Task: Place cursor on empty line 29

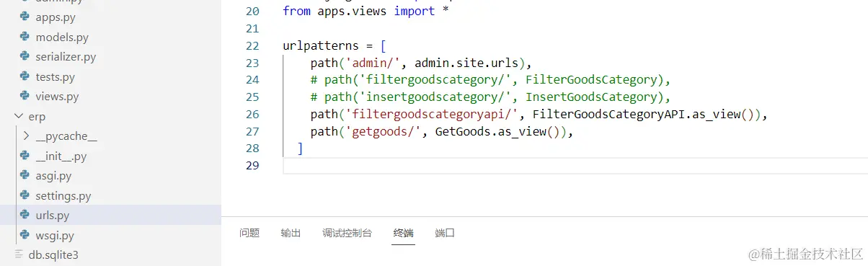Action: tap(575, 166)
